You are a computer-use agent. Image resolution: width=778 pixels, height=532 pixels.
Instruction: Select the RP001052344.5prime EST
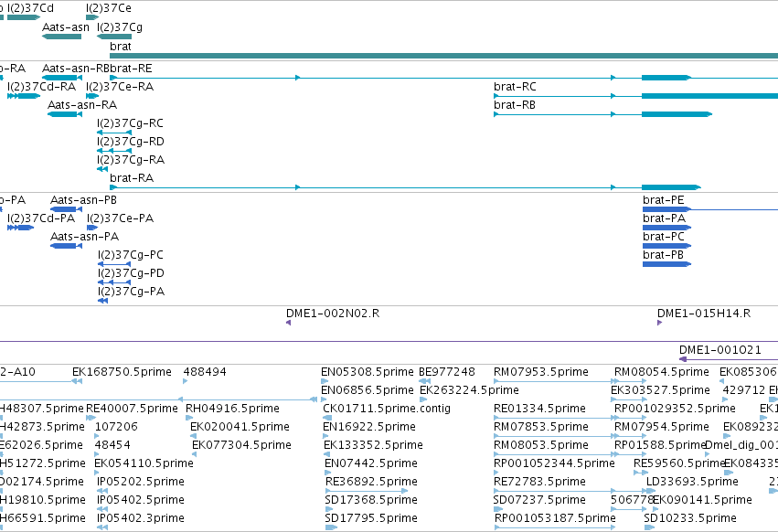pyautogui.click(x=554, y=464)
